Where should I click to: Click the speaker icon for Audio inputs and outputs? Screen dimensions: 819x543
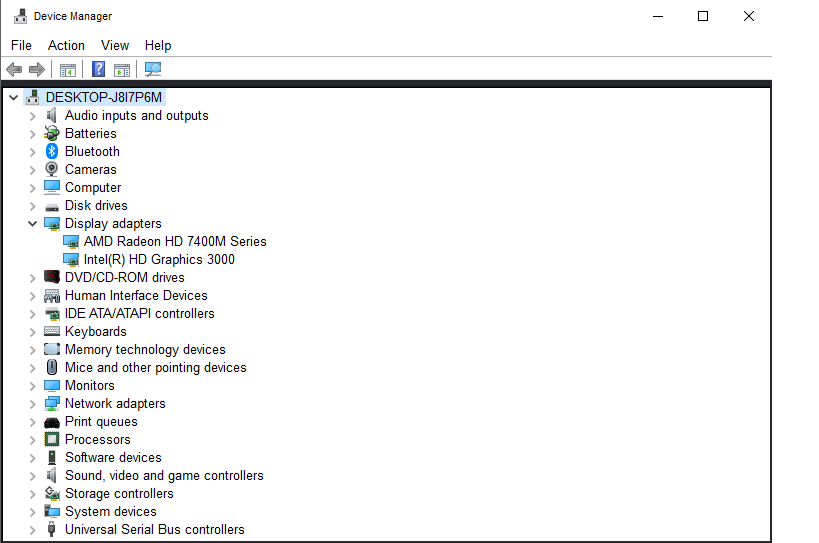click(x=52, y=115)
